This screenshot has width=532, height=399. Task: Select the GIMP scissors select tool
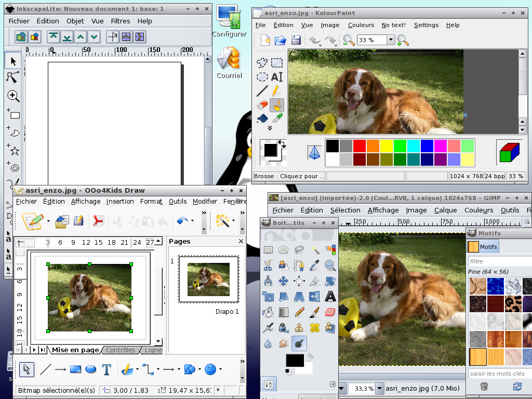pos(268,265)
